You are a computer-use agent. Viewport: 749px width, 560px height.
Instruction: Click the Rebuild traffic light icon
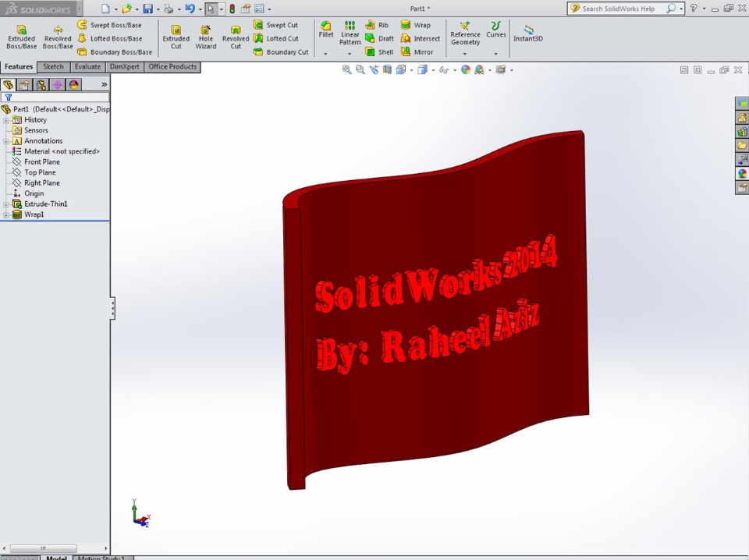233,9
